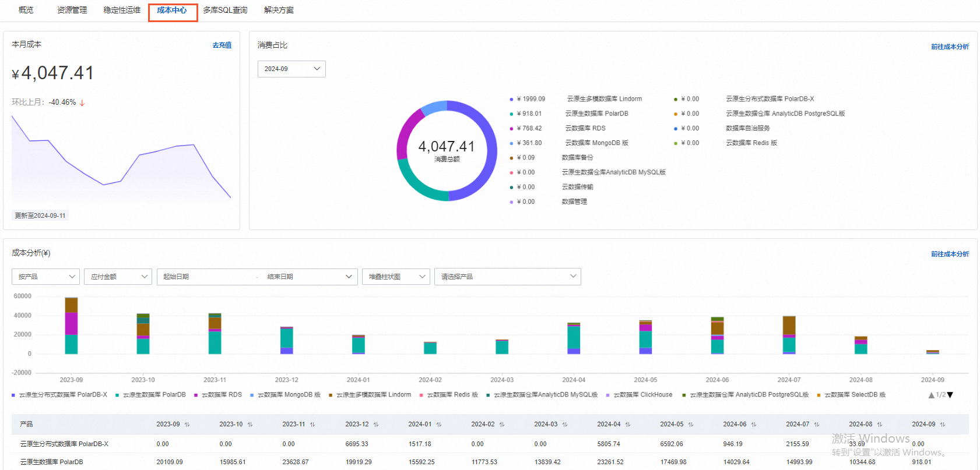Expand the date range picker chevron
This screenshot has height=470, width=980.
(349, 277)
